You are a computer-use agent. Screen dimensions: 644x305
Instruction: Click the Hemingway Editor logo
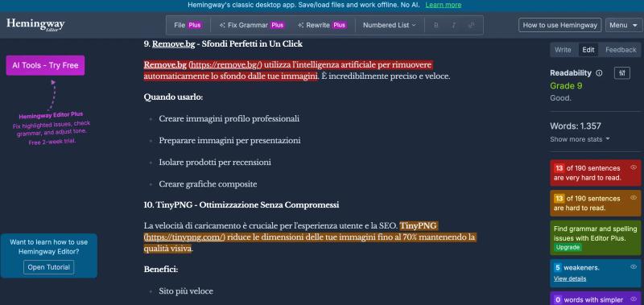pyautogui.click(x=35, y=25)
